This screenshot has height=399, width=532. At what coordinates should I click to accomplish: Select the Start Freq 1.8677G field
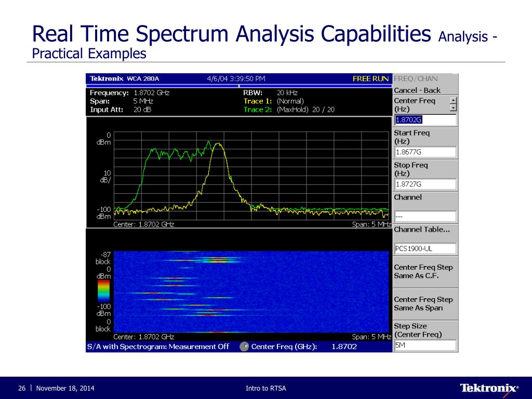pyautogui.click(x=425, y=152)
